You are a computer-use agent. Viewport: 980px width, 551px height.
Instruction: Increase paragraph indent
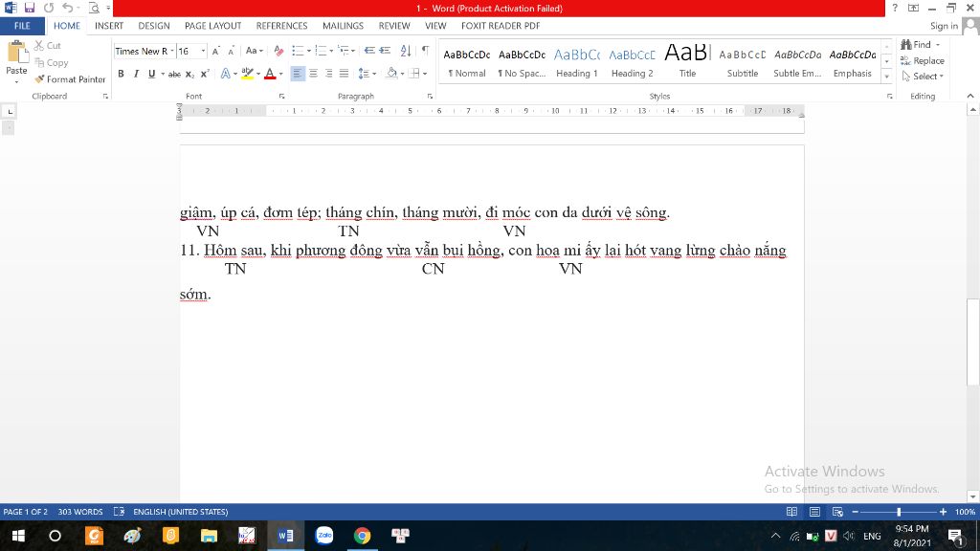385,51
